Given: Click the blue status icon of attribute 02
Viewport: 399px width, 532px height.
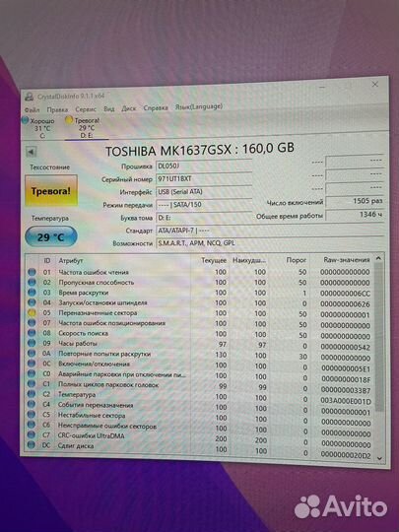Looking at the screenshot, I should coord(32,282).
